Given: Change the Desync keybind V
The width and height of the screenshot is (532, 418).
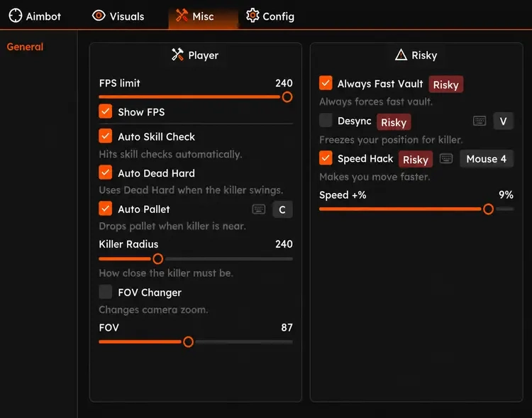Looking at the screenshot, I should pos(503,121).
